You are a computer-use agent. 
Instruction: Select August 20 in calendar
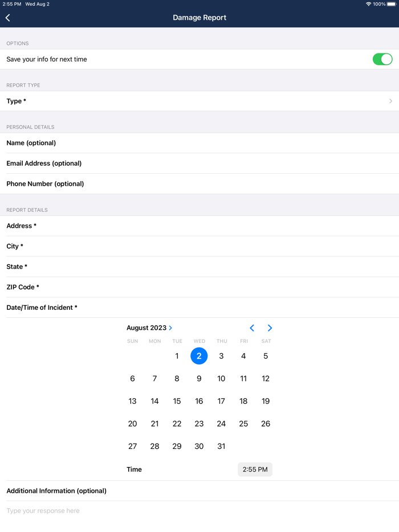coord(132,424)
